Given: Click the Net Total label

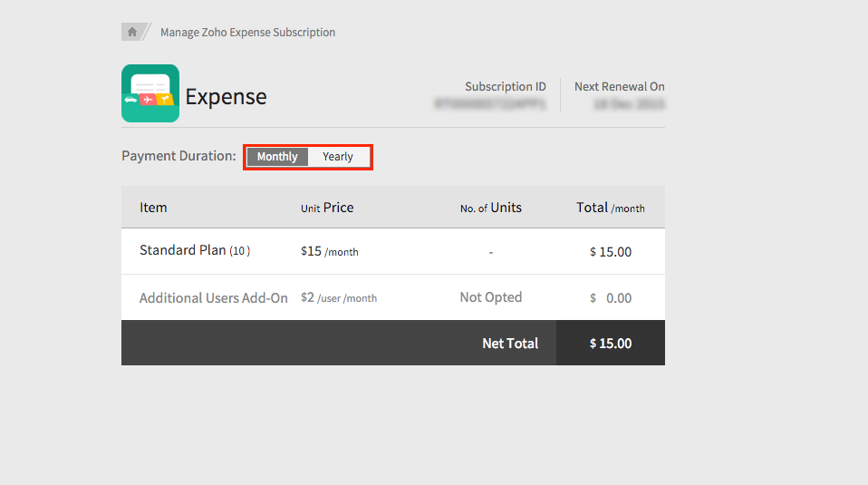Looking at the screenshot, I should click(x=510, y=344).
